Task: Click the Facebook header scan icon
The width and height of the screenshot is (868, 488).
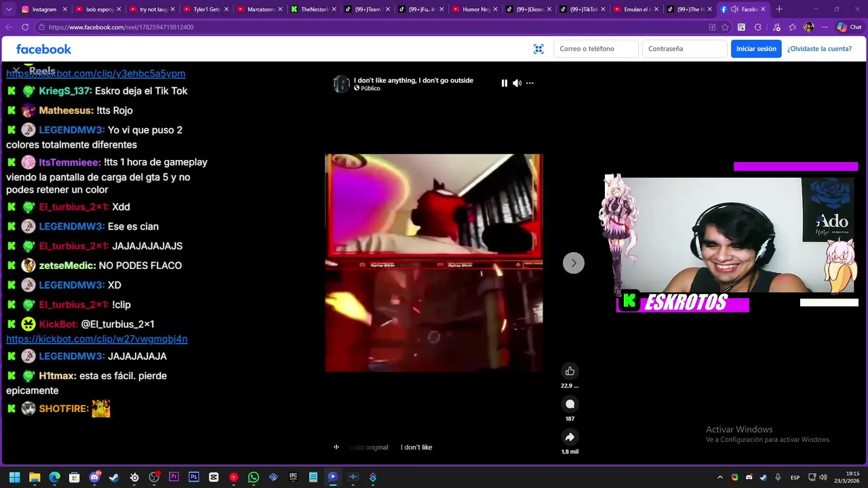Action: pyautogui.click(x=538, y=49)
